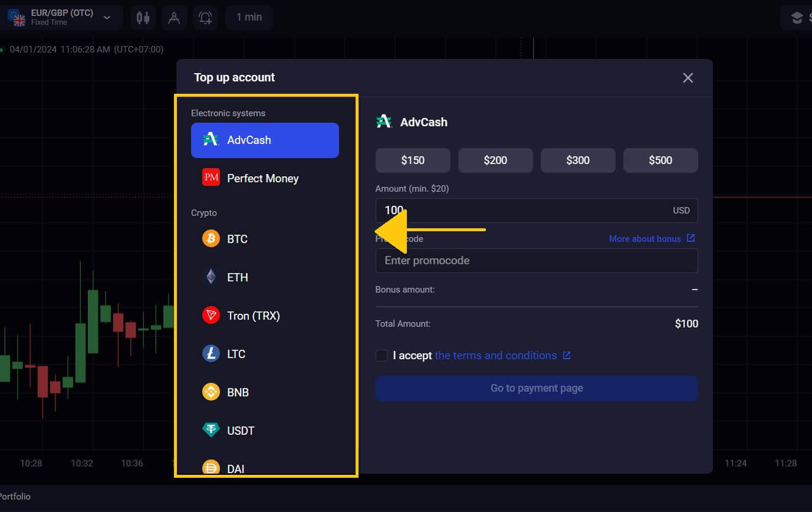Open the terms and conditions link
This screenshot has width=812, height=512.
coord(495,356)
